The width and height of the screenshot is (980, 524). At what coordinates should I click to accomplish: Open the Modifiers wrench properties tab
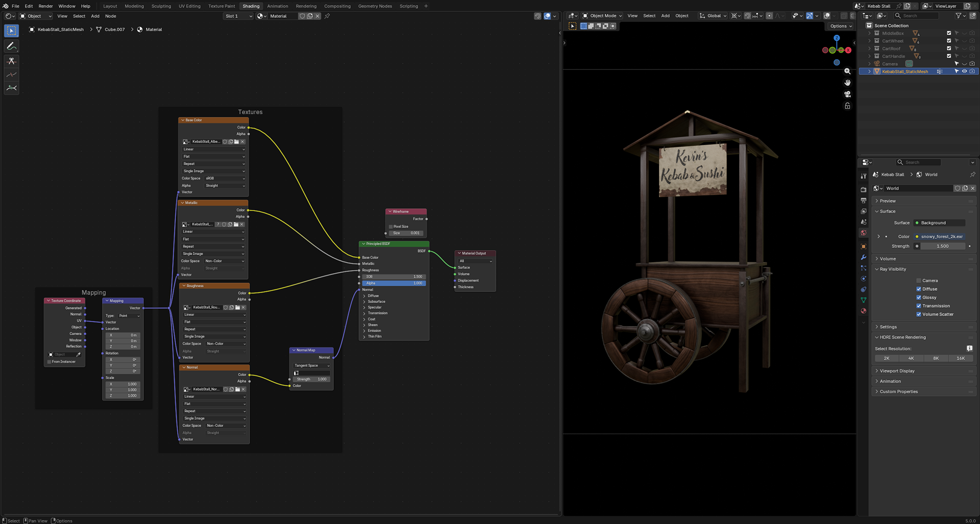[x=864, y=257]
